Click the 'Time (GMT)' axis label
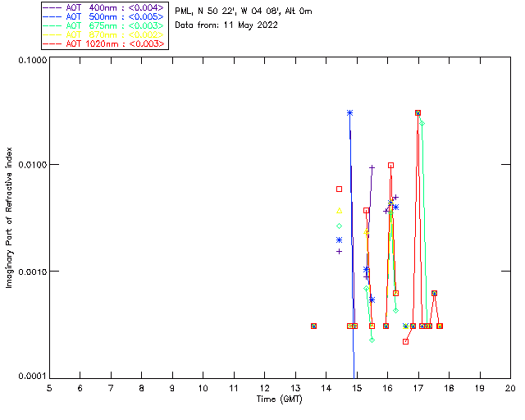 pos(279,399)
